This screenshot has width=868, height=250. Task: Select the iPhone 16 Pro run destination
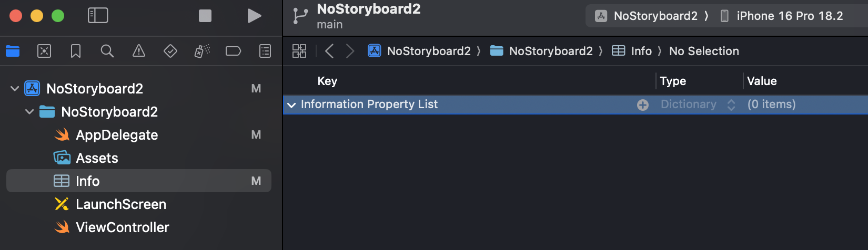coord(781,16)
